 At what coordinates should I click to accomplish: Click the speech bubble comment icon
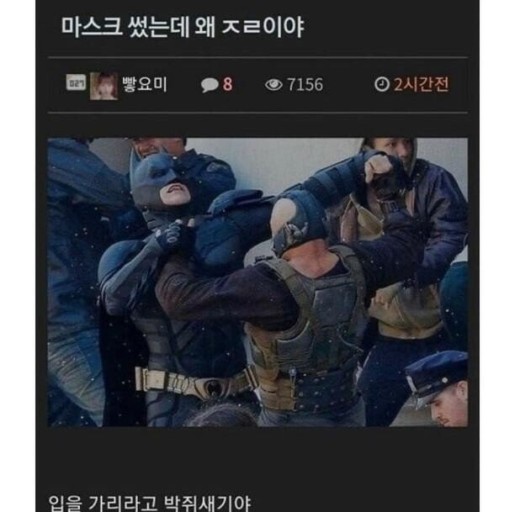(x=209, y=85)
